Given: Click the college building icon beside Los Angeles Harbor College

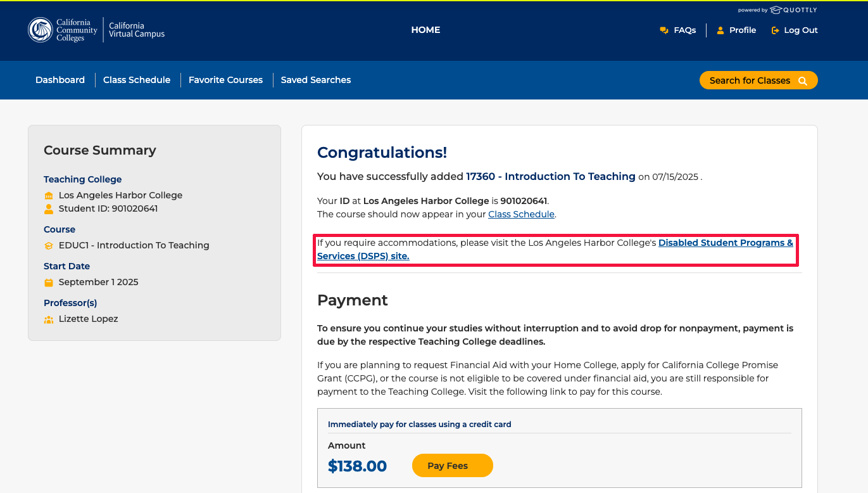Looking at the screenshot, I should click(49, 196).
